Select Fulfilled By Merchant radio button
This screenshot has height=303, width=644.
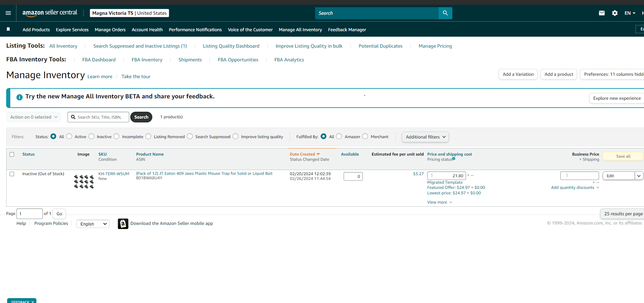tap(365, 136)
